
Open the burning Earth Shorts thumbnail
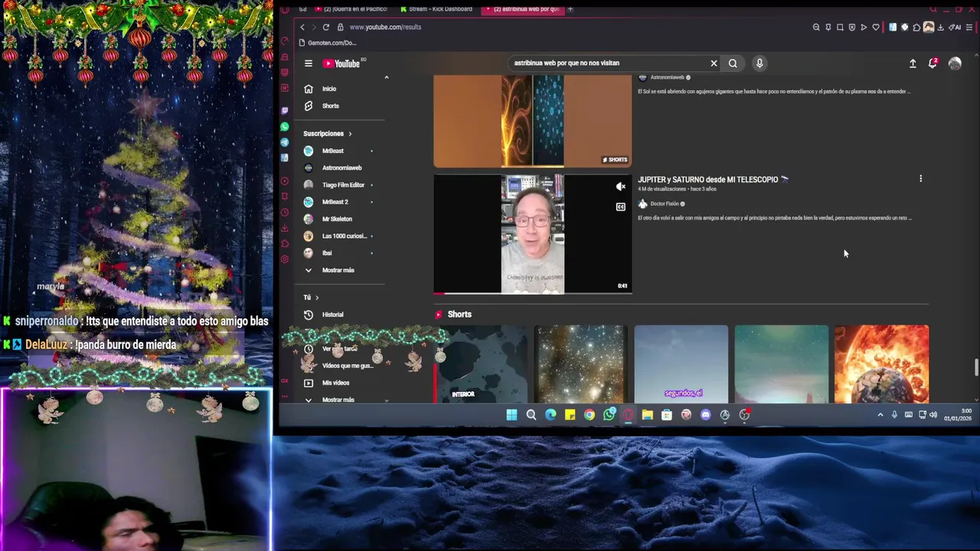tap(881, 364)
